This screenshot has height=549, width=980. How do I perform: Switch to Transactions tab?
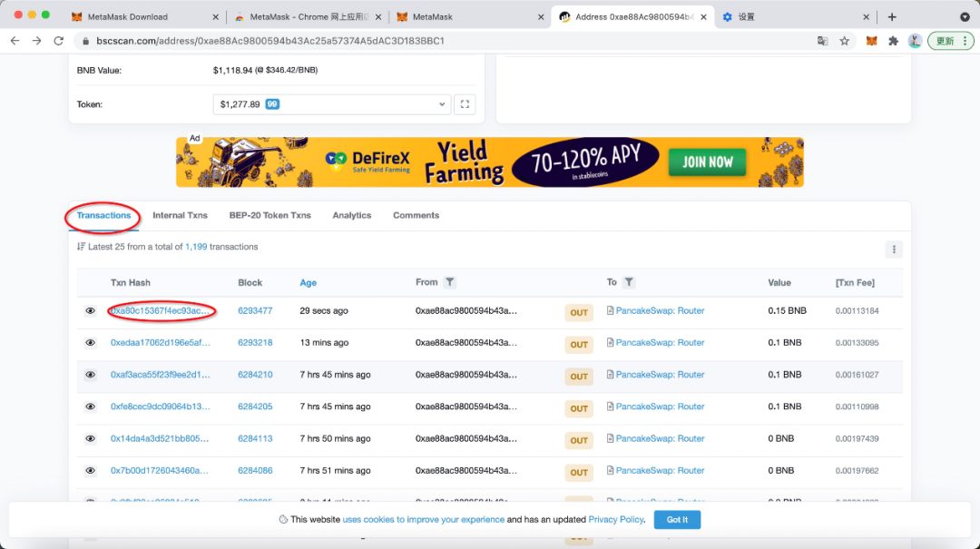coord(103,215)
